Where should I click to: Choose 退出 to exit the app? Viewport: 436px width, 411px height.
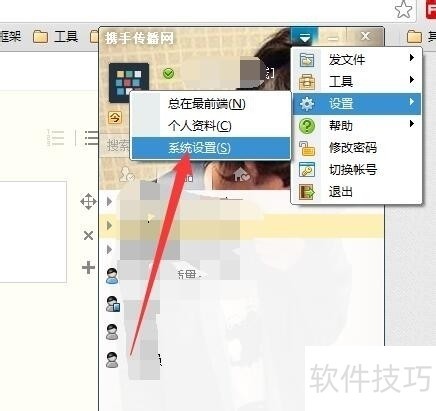(357, 192)
